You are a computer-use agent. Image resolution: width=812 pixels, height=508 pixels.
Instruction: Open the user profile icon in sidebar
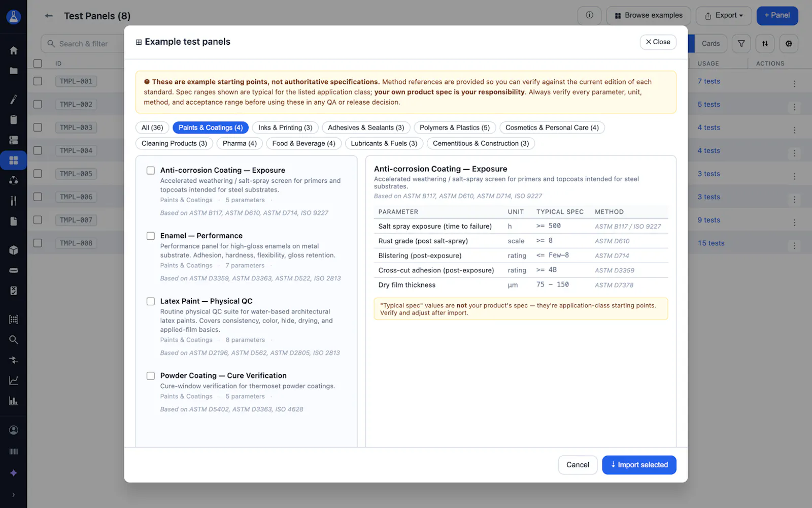tap(14, 430)
